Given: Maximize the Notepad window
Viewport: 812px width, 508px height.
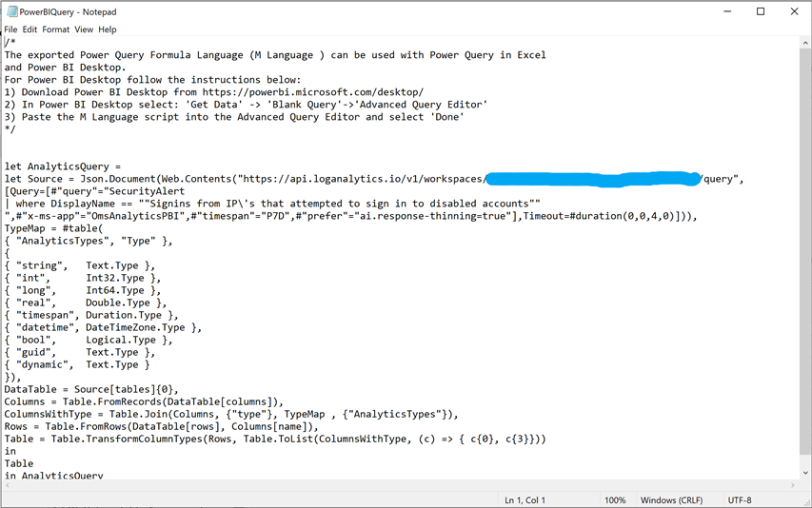Looking at the screenshot, I should coord(761,11).
